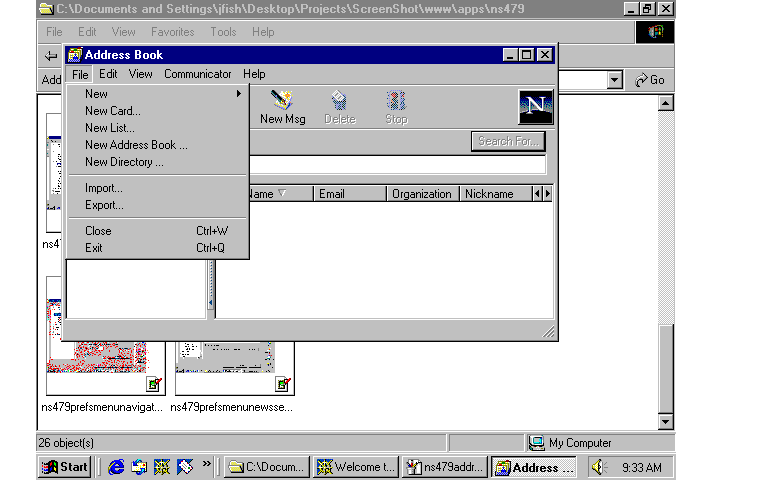Switch to C:\Docum... taskbar button
The height and width of the screenshot is (480, 770).
pyautogui.click(x=267, y=467)
